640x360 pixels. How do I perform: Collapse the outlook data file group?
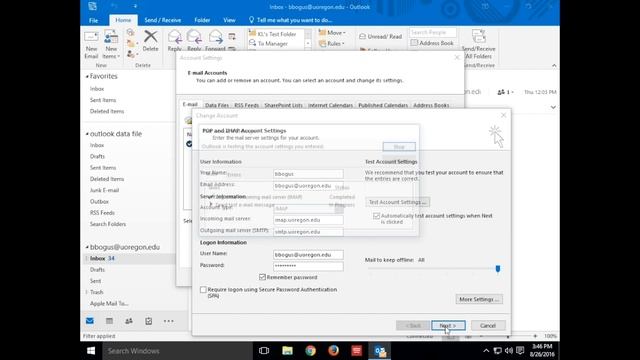pyautogui.click(x=87, y=134)
